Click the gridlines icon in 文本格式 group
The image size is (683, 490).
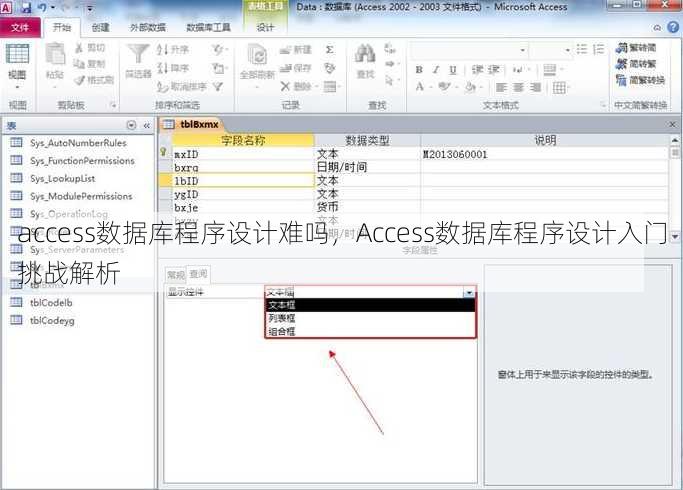point(559,88)
